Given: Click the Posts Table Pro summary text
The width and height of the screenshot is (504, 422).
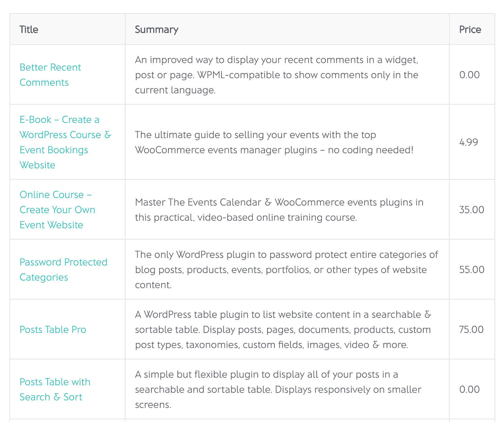Looking at the screenshot, I should coord(283,329).
